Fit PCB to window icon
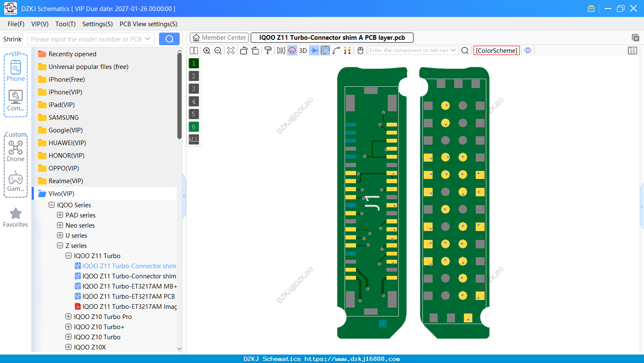Screen dimensions: 644x363 pos(231,50)
